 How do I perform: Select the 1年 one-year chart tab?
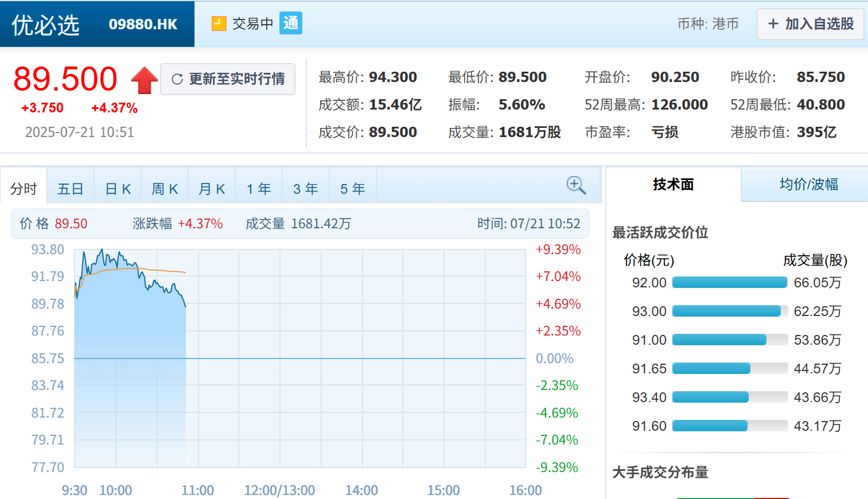(259, 186)
